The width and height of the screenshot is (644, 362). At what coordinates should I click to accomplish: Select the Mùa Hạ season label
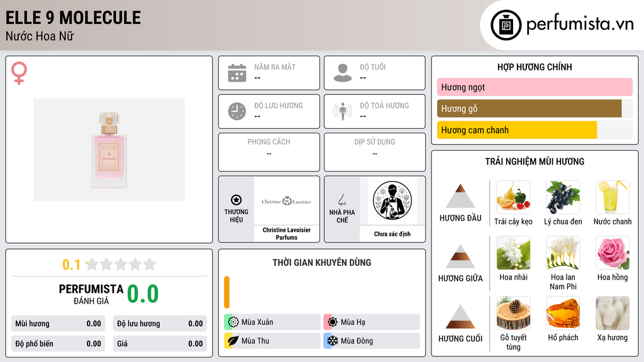pos(353,322)
